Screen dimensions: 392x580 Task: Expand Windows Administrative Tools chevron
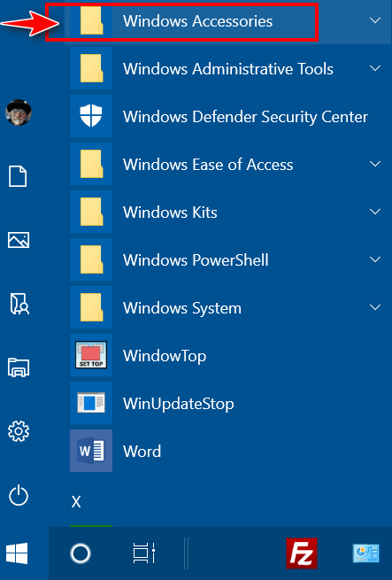click(x=375, y=68)
